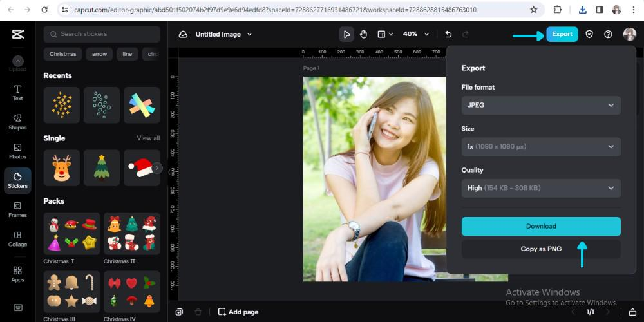Click the duplicate page icon
The width and height of the screenshot is (644, 322).
[179, 312]
